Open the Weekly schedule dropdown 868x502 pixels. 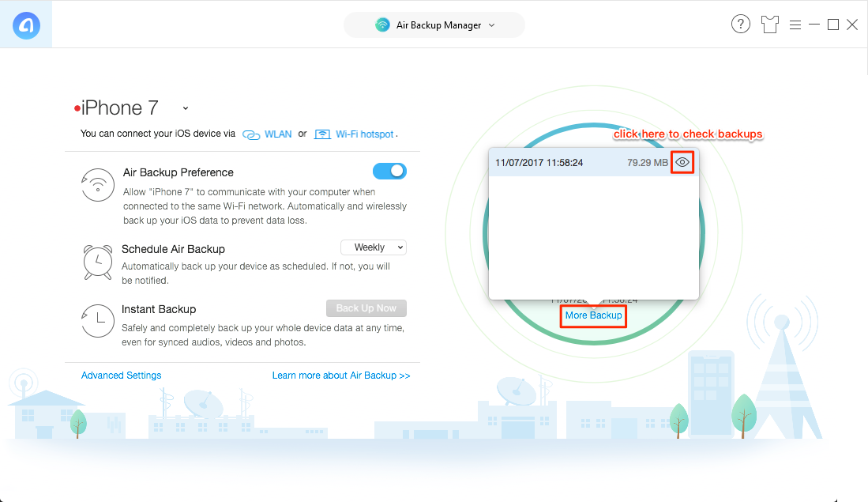tap(373, 247)
